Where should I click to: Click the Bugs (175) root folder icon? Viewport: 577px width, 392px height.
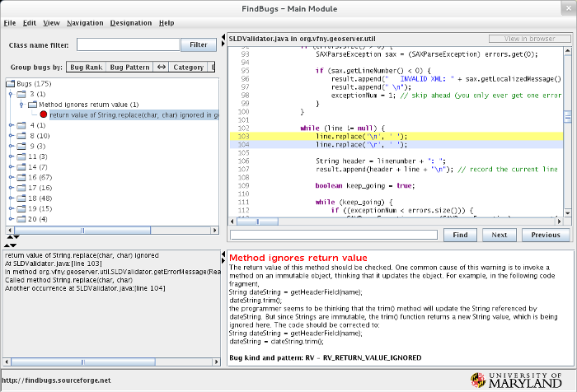coord(10,84)
